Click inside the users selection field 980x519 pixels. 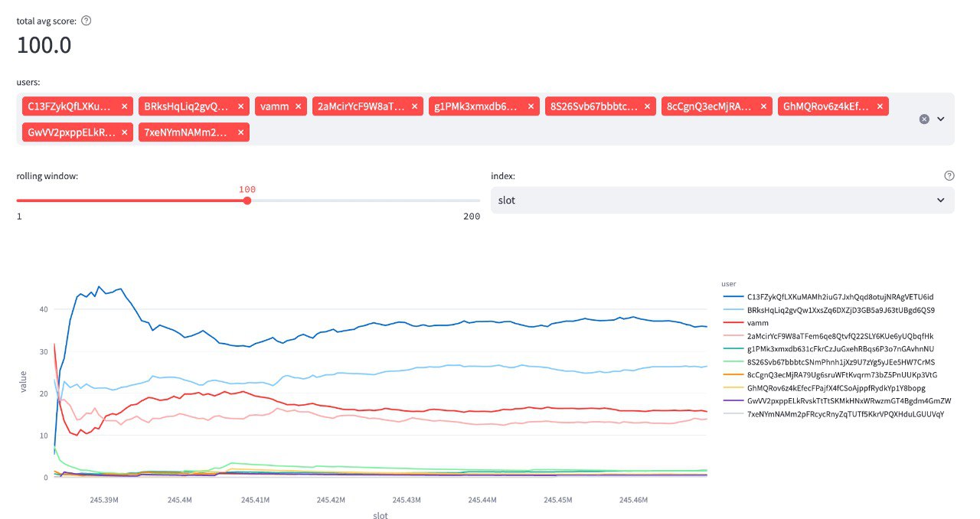coord(536,133)
